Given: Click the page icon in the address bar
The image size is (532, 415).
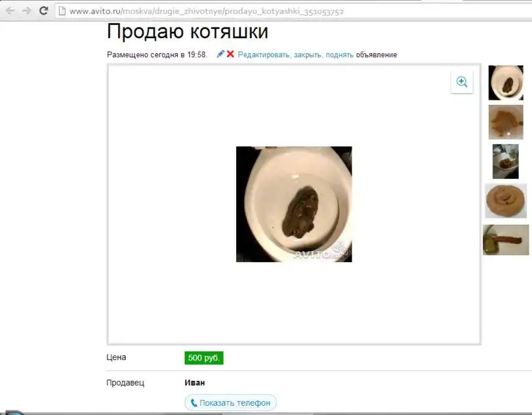Looking at the screenshot, I should 62,11.
